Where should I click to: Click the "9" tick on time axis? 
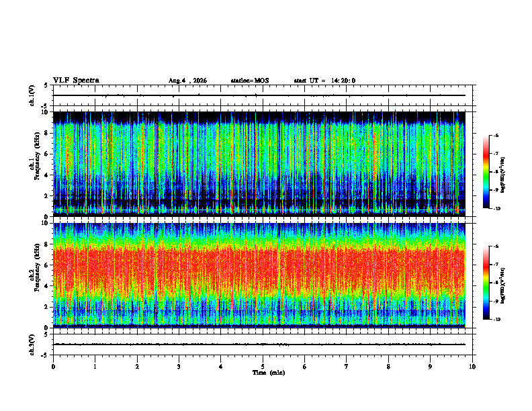(x=430, y=367)
